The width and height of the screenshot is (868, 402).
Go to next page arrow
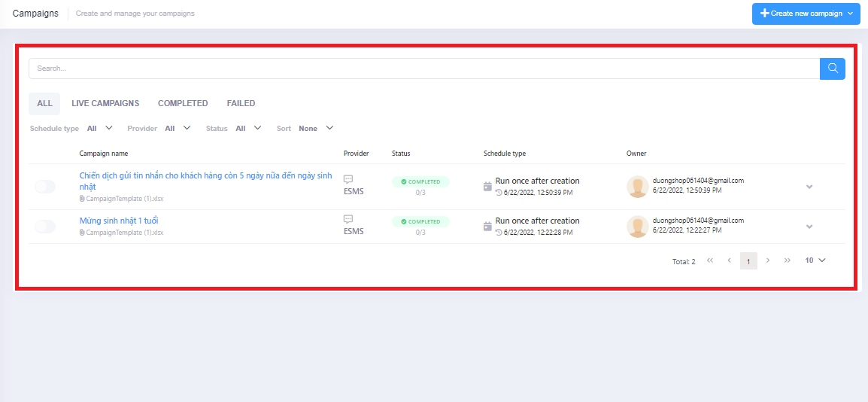pyautogui.click(x=767, y=260)
